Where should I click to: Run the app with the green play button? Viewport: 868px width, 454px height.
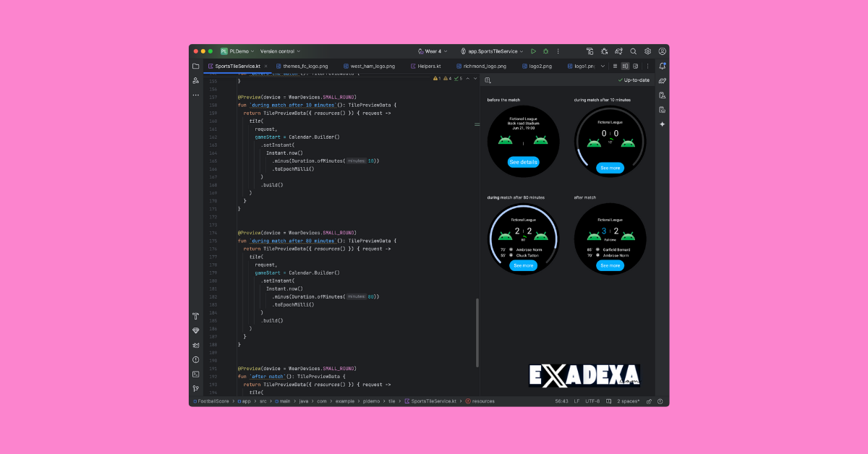click(533, 51)
